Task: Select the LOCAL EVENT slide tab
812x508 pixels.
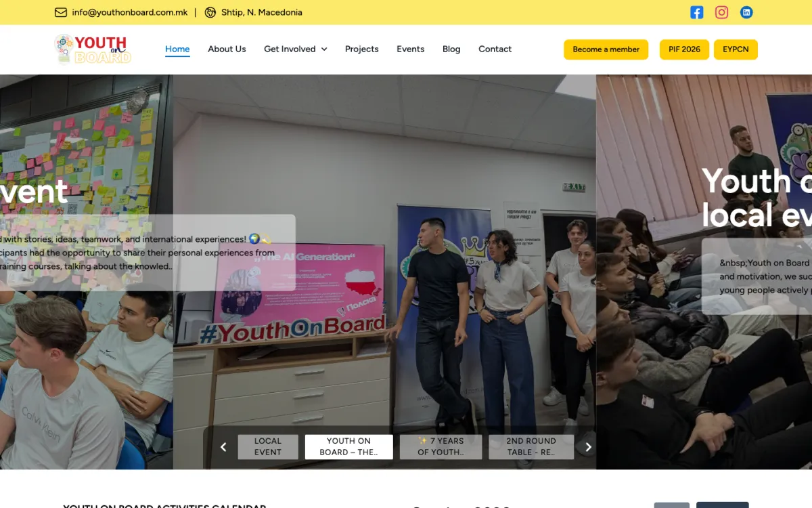Action: [268, 447]
